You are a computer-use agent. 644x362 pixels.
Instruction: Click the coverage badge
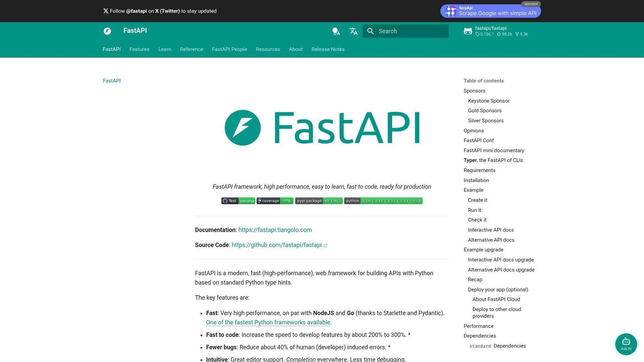pyautogui.click(x=275, y=201)
